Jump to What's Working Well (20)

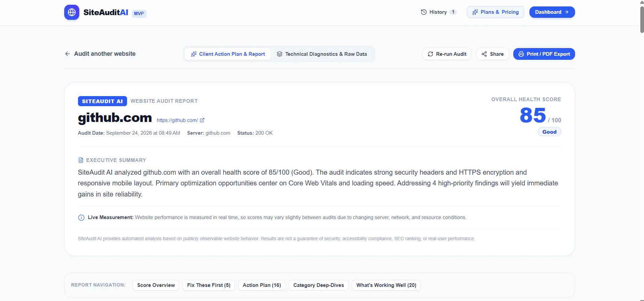click(x=386, y=285)
